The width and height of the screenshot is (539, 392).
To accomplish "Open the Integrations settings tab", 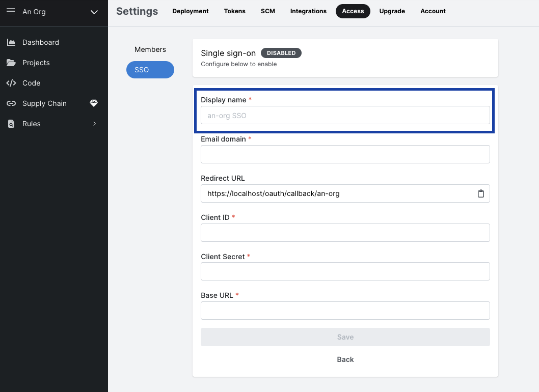I will point(308,11).
